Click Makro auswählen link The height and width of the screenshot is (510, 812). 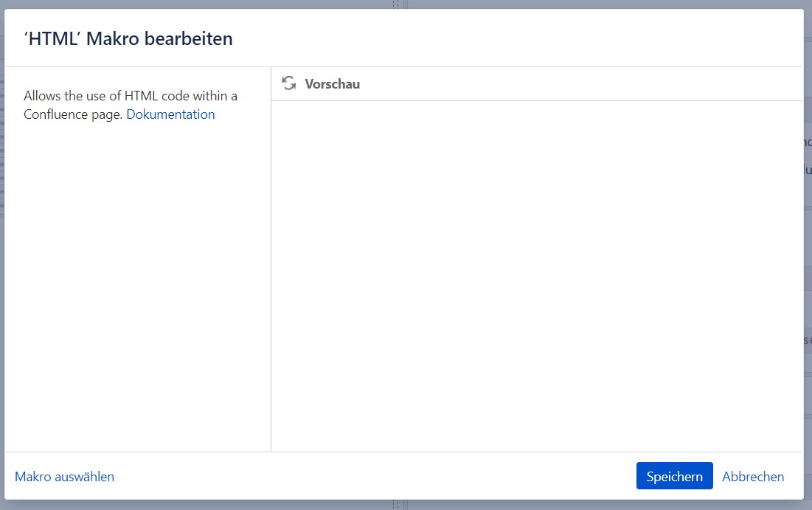[x=64, y=476]
